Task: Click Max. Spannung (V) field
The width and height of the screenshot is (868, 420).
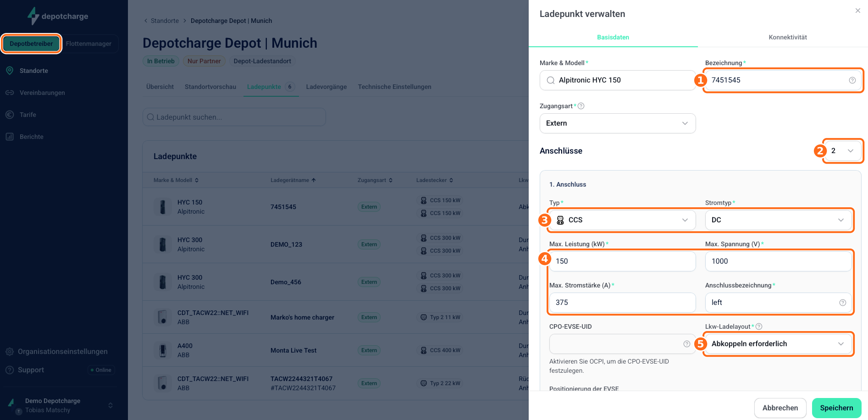Action: coord(778,261)
